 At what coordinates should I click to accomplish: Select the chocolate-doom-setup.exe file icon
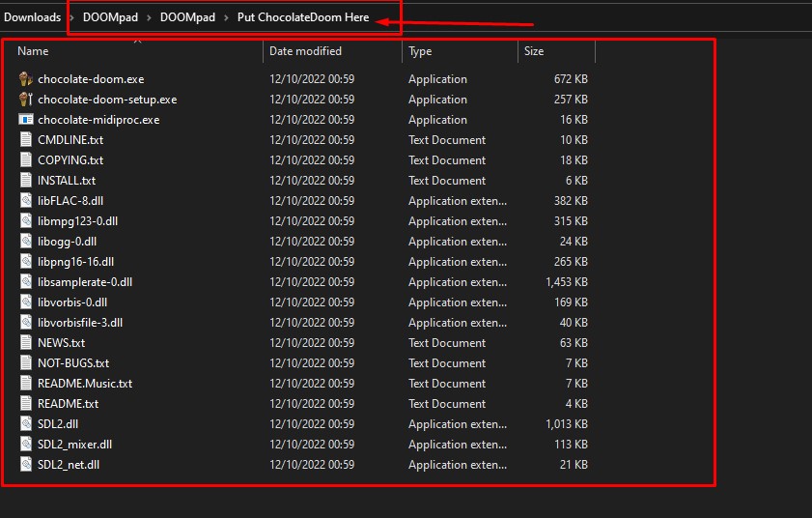[x=25, y=100]
